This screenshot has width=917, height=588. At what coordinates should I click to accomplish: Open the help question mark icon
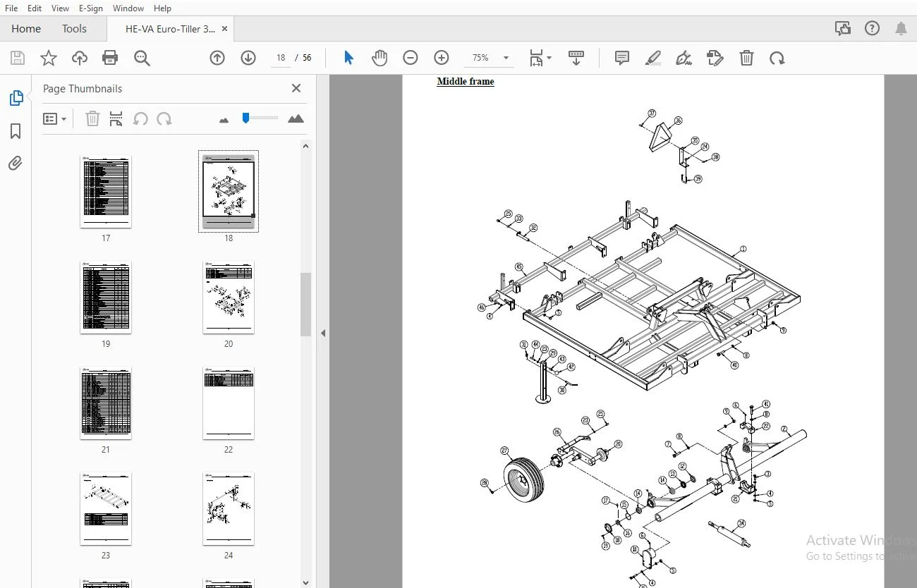(x=873, y=29)
